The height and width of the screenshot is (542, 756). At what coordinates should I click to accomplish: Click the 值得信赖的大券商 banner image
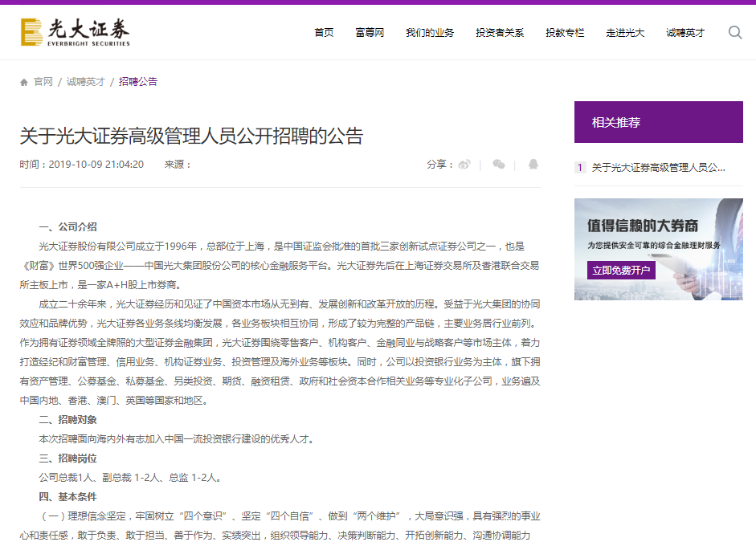pyautogui.click(x=659, y=249)
